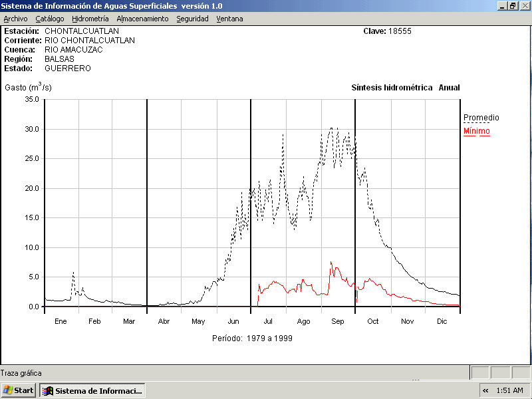Open the Seguridad menu
The image size is (532, 399).
click(192, 19)
